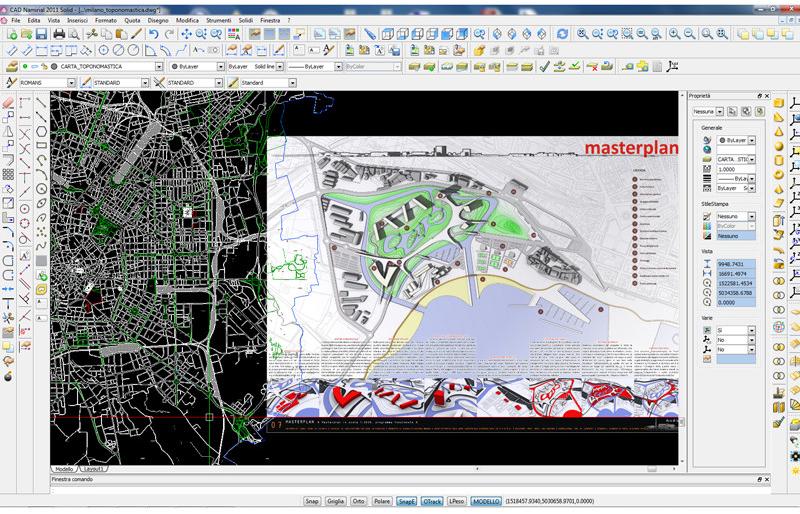
Task: Click the Undo arrow icon
Action: tap(152, 34)
